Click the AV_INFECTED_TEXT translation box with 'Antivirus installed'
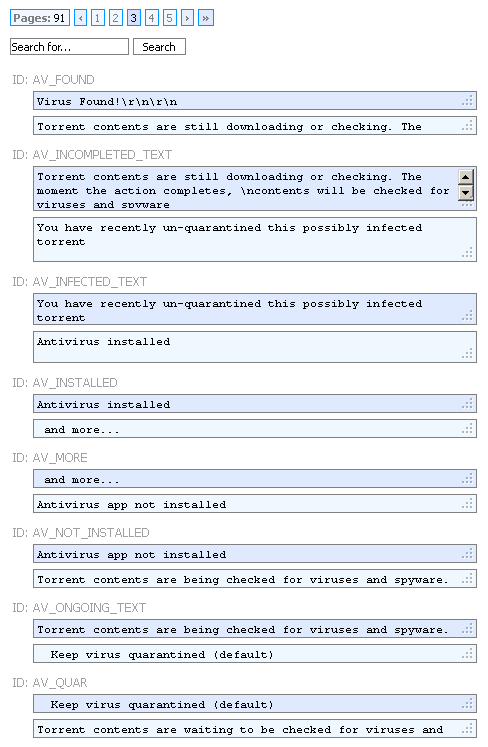This screenshot has width=488, height=747. point(255,347)
